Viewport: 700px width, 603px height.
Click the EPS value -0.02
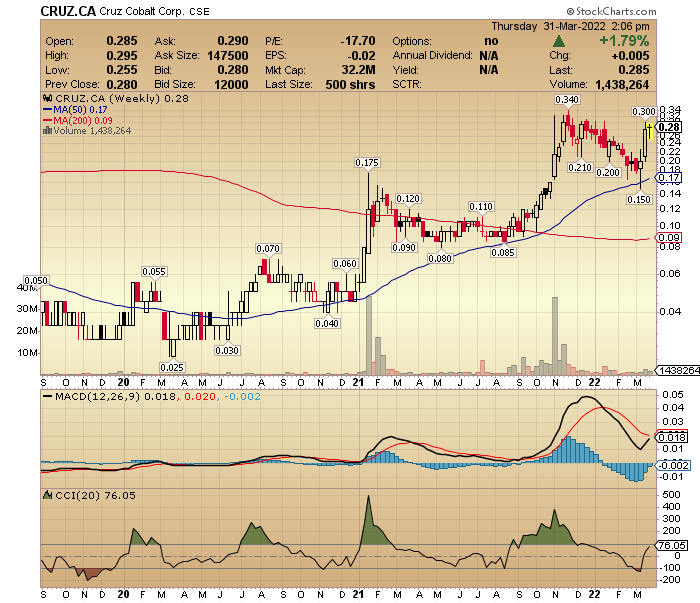click(362, 56)
